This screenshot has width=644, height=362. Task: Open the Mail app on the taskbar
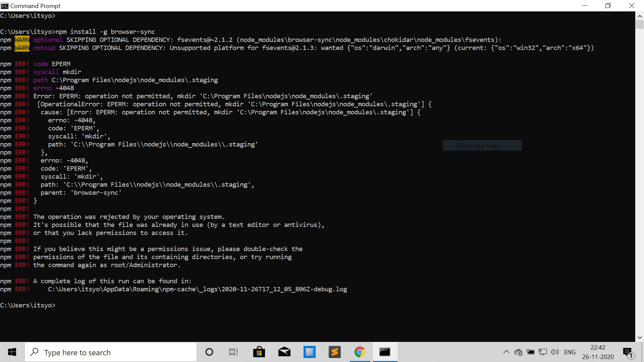coord(284,352)
